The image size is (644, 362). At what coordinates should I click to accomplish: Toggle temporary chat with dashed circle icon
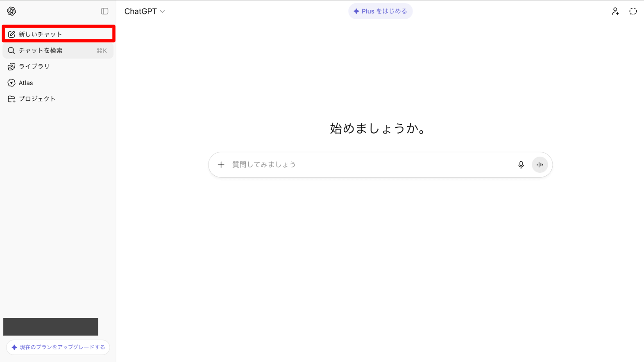coord(633,11)
